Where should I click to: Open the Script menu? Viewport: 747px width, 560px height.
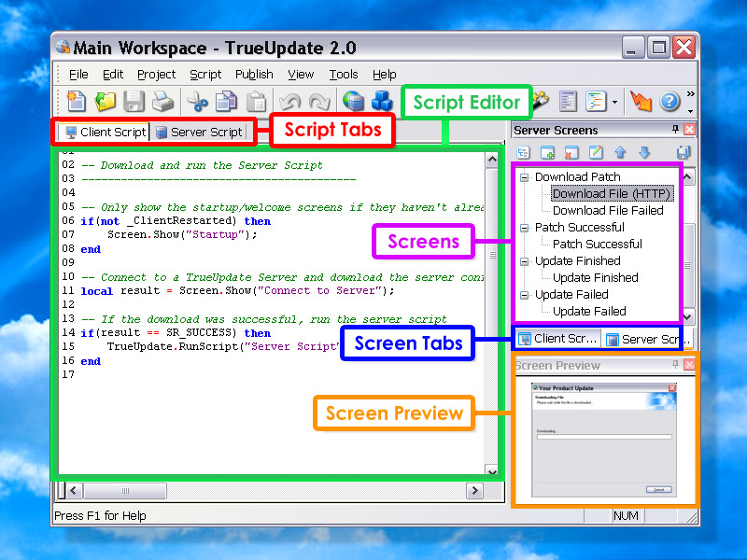tap(205, 75)
